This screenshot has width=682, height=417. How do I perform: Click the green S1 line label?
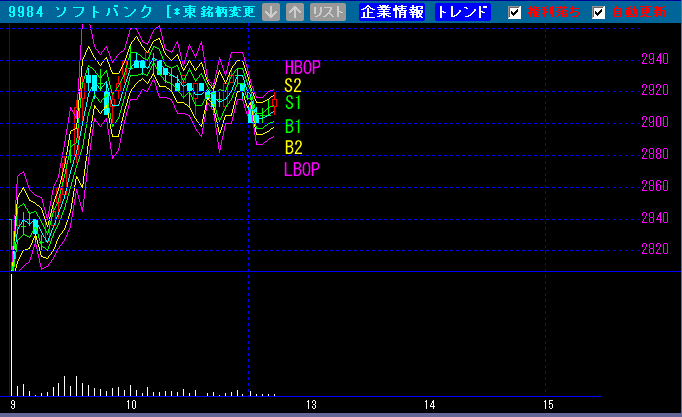(x=292, y=103)
